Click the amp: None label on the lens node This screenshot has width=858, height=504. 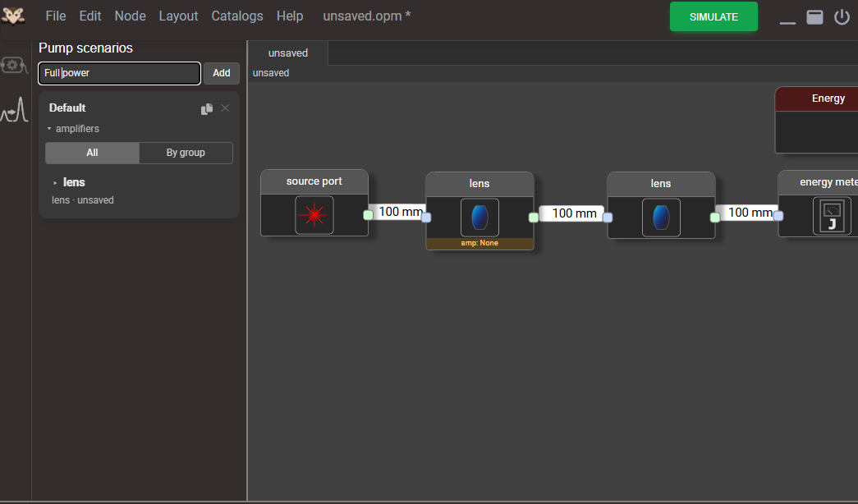[x=479, y=244]
